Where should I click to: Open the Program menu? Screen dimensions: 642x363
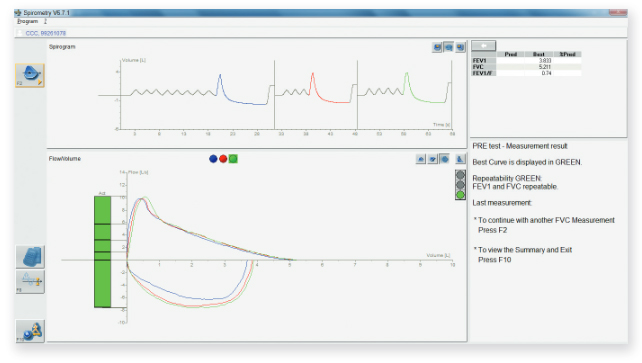coord(27,21)
